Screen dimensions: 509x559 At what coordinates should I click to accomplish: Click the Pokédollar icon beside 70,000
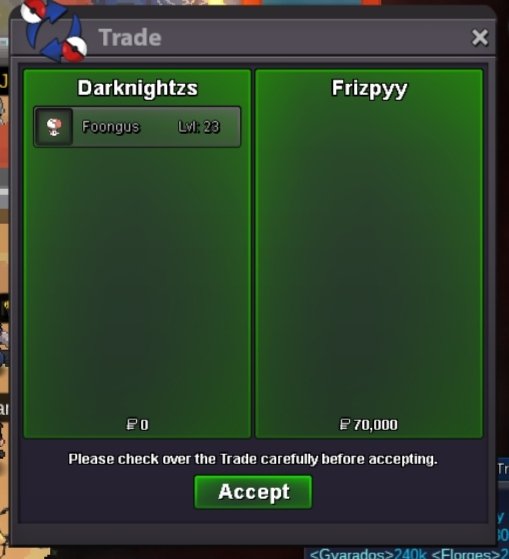point(345,424)
